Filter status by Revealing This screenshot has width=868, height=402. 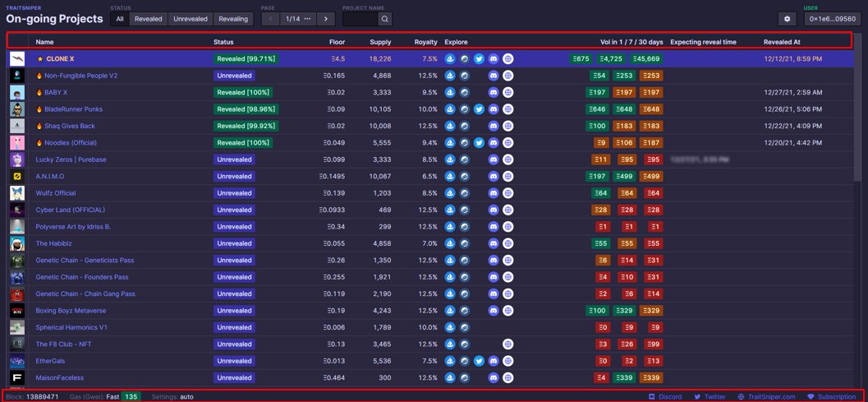pyautogui.click(x=233, y=19)
